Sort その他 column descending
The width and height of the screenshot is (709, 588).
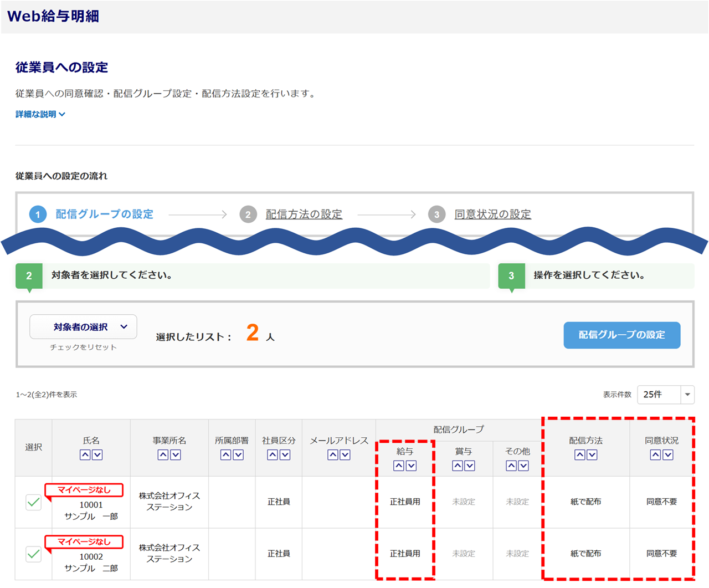point(523,466)
